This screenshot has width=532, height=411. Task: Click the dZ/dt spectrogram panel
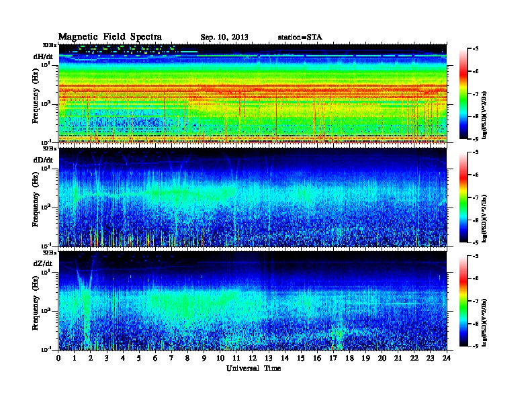coord(253,301)
